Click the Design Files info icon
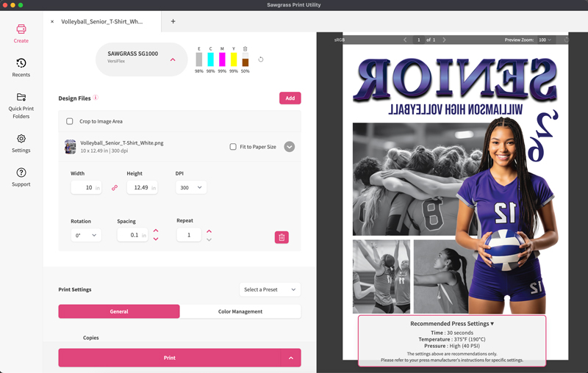Viewport: 588px width, 373px height. tap(96, 98)
